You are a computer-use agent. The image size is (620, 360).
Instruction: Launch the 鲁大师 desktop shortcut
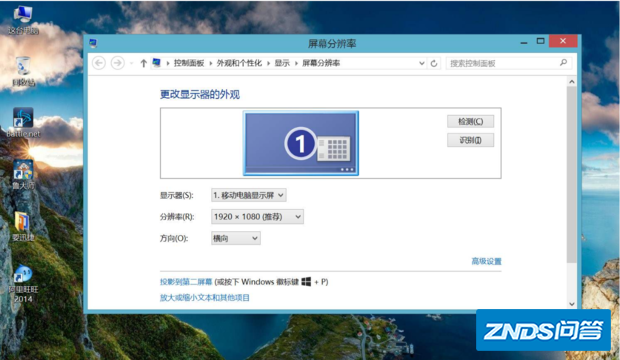(x=23, y=174)
